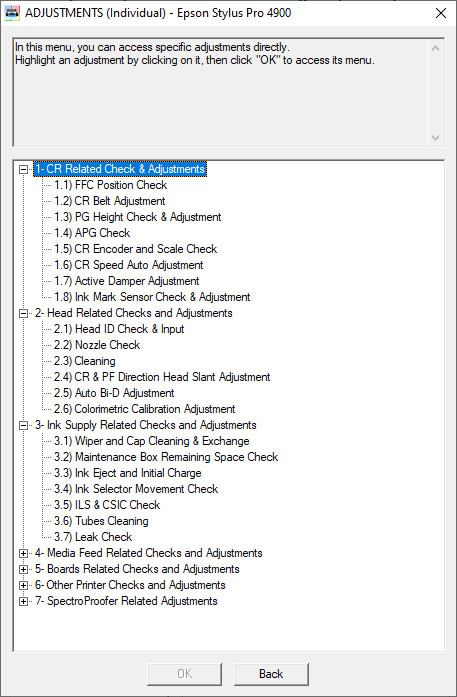Collapse the CR Related Check & Adjustments group

point(23,169)
